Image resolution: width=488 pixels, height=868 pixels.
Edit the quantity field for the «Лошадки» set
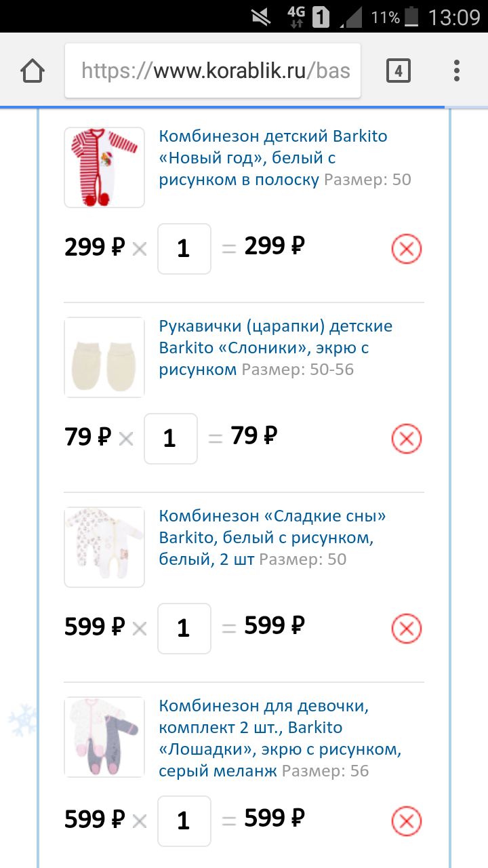(184, 821)
